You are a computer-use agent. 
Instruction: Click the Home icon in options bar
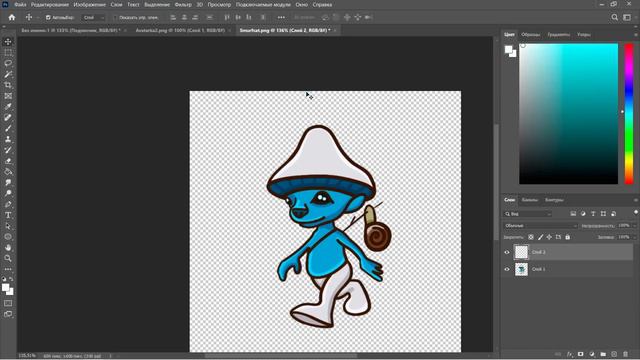[12, 18]
